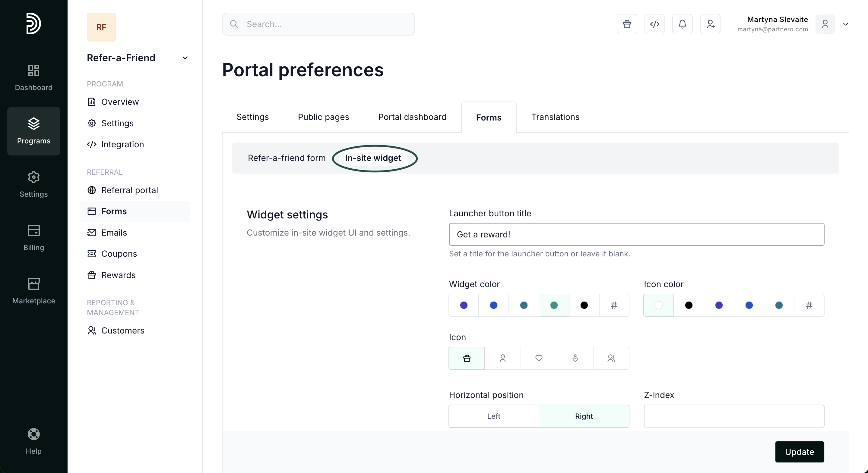The height and width of the screenshot is (473, 868).
Task: Choose the gift widget icon option
Action: coord(467,358)
